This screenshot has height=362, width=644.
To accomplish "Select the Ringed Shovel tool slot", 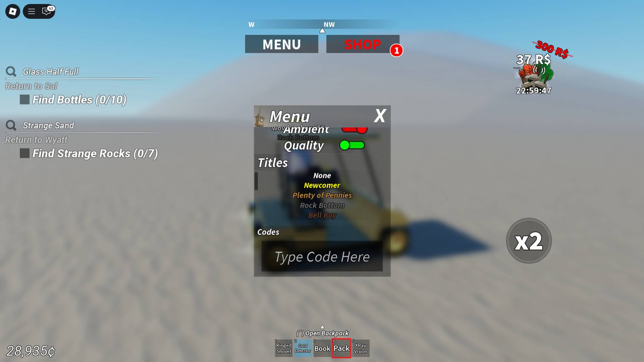I will point(283,348).
